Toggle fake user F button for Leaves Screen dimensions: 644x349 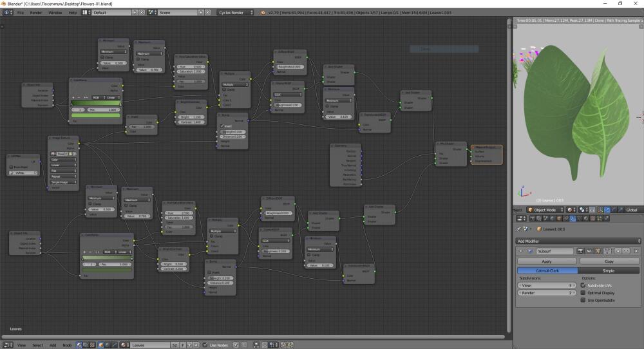(183, 345)
